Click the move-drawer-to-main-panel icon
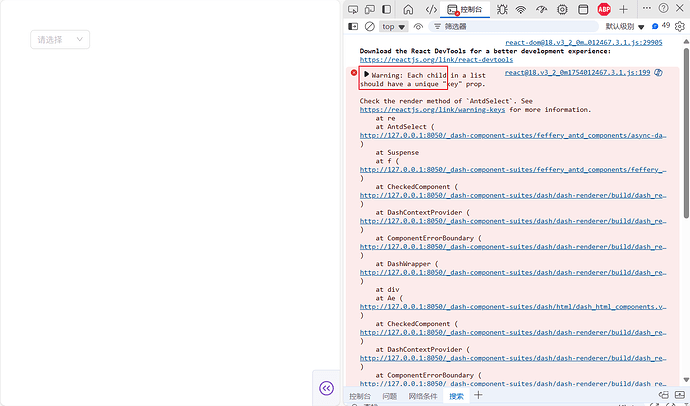 coord(664,395)
